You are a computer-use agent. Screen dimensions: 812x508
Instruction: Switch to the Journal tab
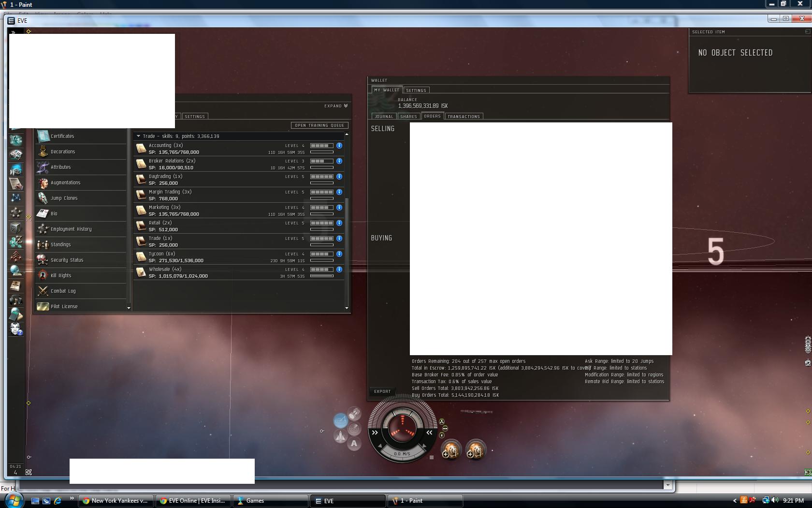(384, 117)
